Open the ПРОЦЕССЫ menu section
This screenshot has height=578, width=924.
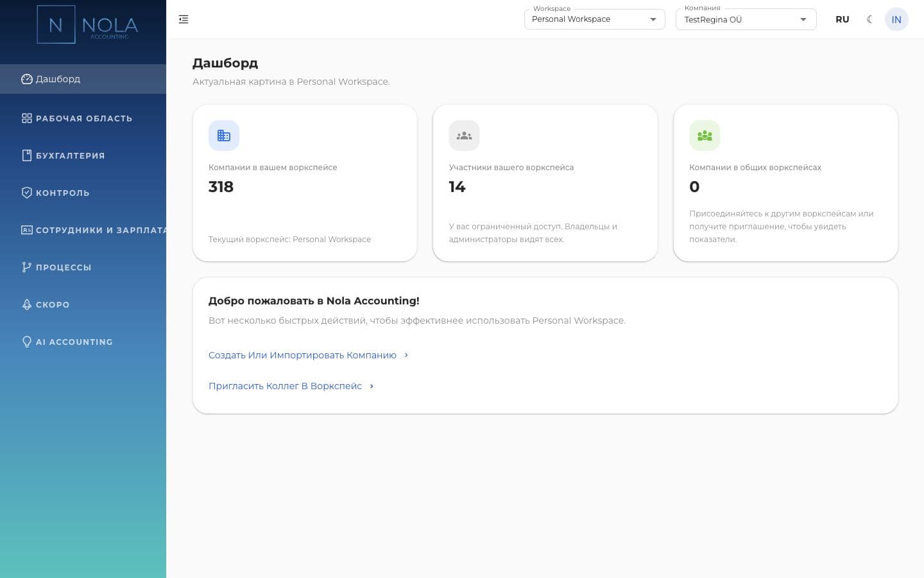click(x=83, y=267)
